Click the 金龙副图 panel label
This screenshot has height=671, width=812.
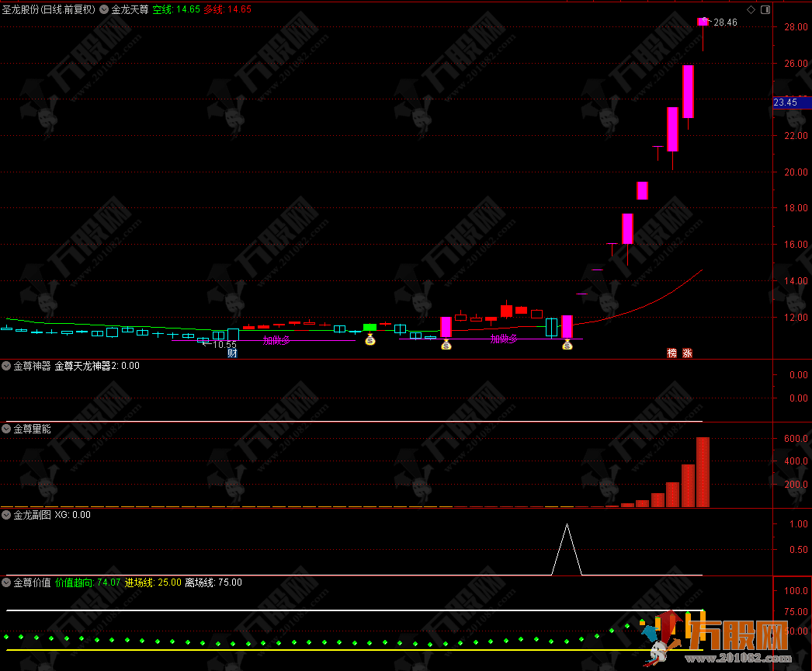pyautogui.click(x=32, y=515)
